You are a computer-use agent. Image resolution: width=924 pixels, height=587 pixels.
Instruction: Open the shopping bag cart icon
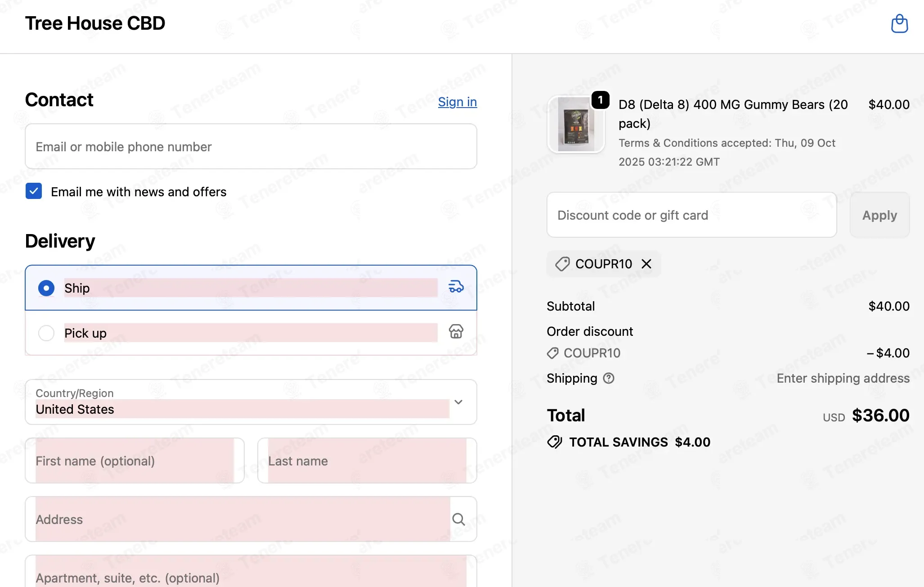(899, 23)
